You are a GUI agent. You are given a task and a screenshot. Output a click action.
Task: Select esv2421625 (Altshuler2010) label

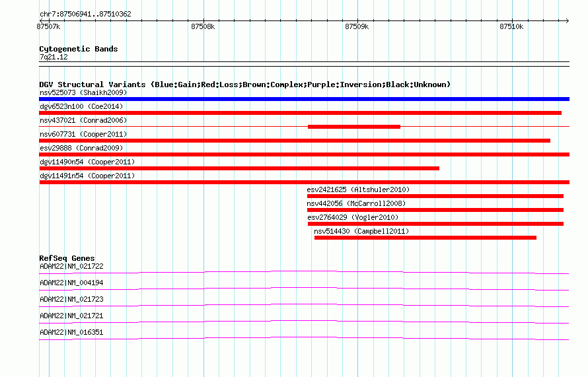click(358, 189)
